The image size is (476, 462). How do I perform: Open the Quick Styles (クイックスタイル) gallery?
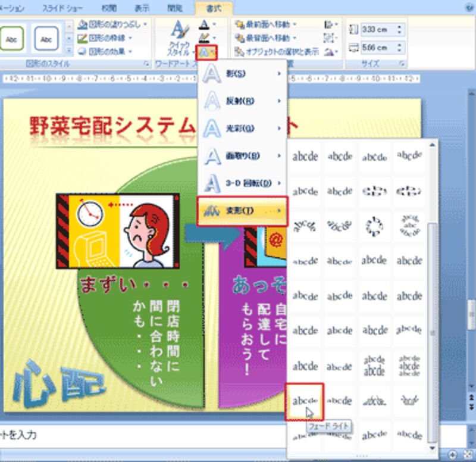point(180,38)
